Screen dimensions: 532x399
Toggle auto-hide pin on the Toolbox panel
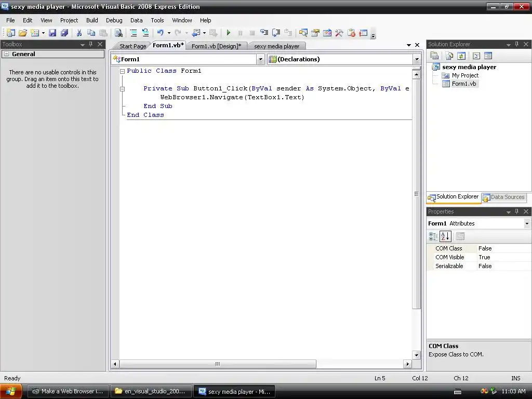[x=90, y=44]
